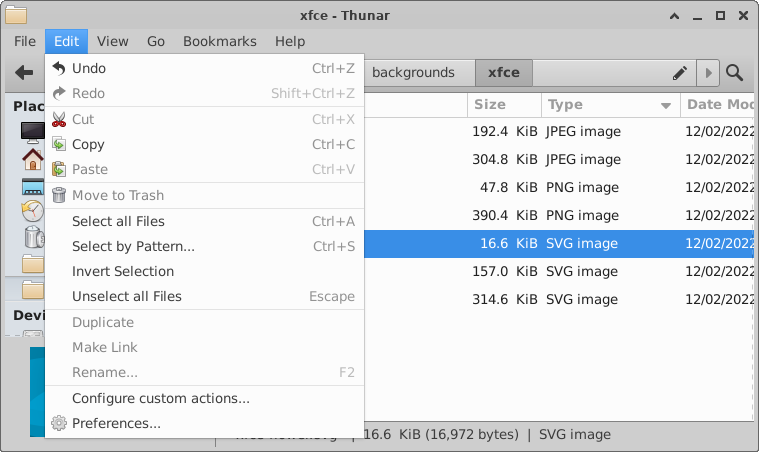Select the 47.8 KiB PNG image row

[x=559, y=188]
